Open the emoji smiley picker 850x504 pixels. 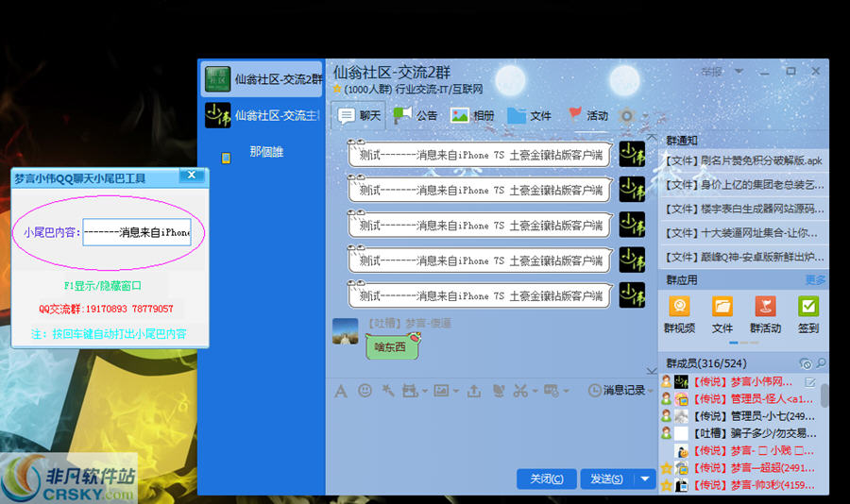point(365,390)
